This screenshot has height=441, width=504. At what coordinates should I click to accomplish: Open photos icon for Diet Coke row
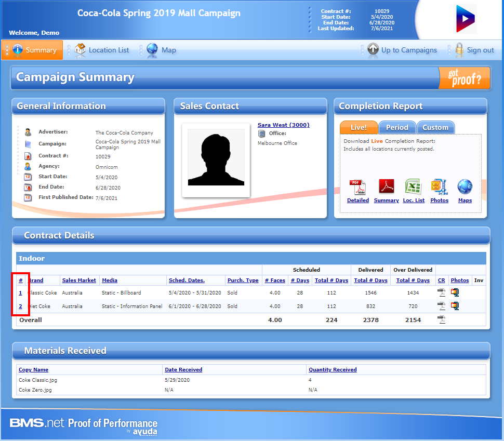pos(455,306)
